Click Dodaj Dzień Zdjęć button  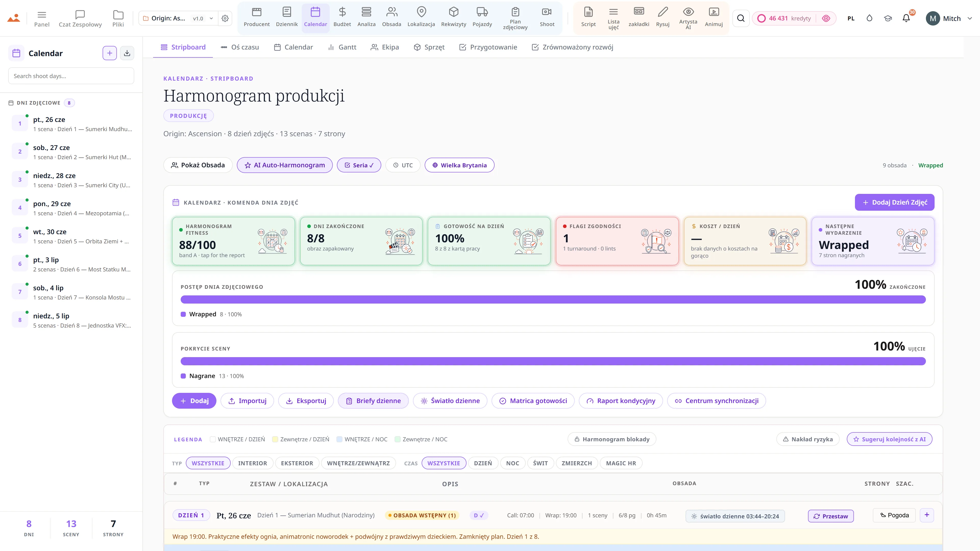point(895,202)
